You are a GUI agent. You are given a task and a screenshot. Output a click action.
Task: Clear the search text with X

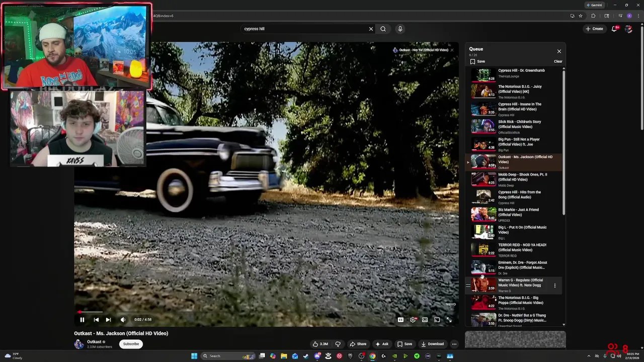point(371,29)
